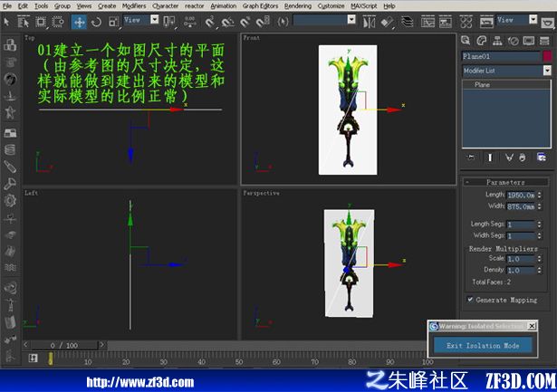This screenshot has height=392, width=557.
Task: Click the Scale multiplier spinner arrows
Action: click(x=539, y=259)
